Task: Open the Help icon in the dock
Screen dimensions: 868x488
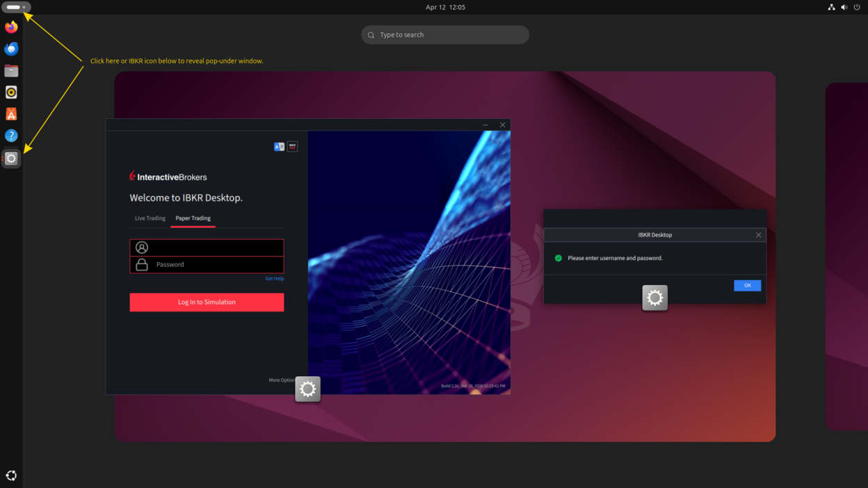Action: pos(11,136)
